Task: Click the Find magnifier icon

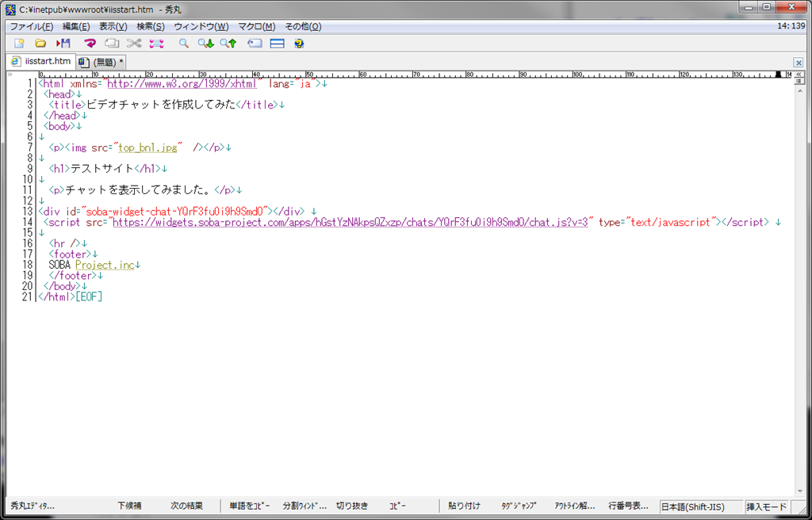Action: pyautogui.click(x=184, y=44)
